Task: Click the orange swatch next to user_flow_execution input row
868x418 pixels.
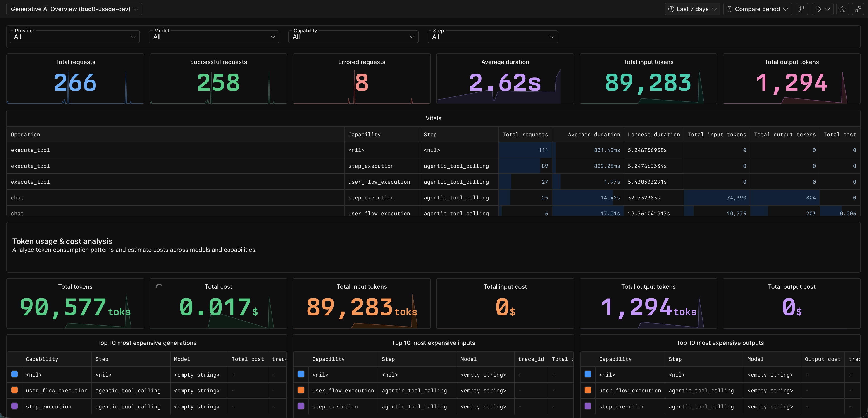Action: pos(301,390)
